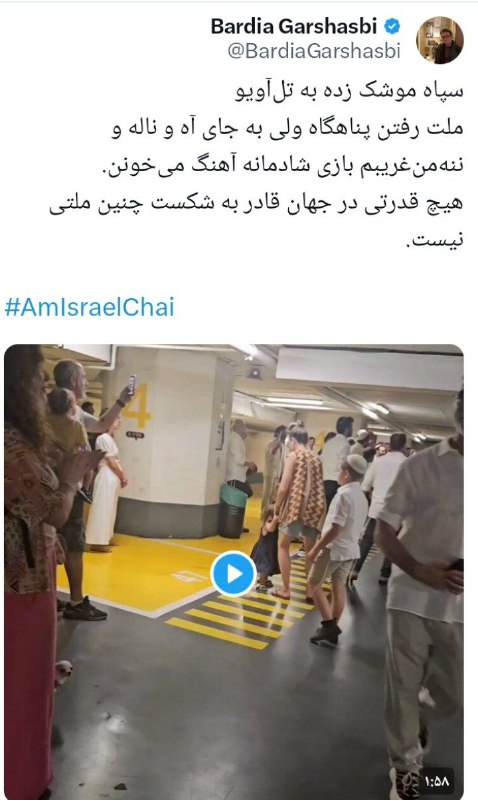The image size is (478, 800).
Task: Click the boy wearing the white kippah
Action: tap(337, 548)
